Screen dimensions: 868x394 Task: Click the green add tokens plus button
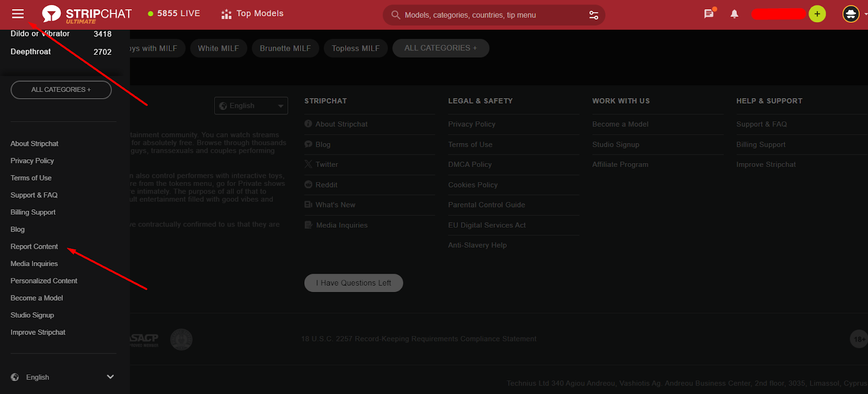point(817,14)
